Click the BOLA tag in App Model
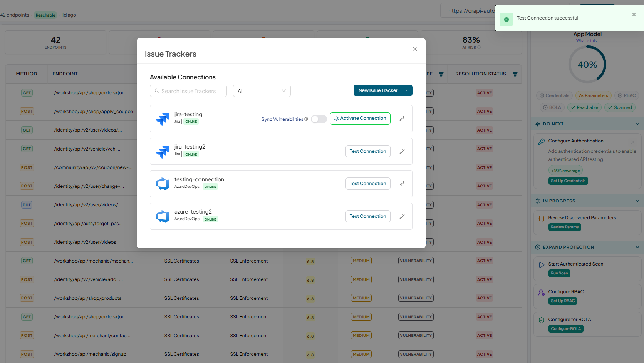The height and width of the screenshot is (363, 644). pos(552,107)
